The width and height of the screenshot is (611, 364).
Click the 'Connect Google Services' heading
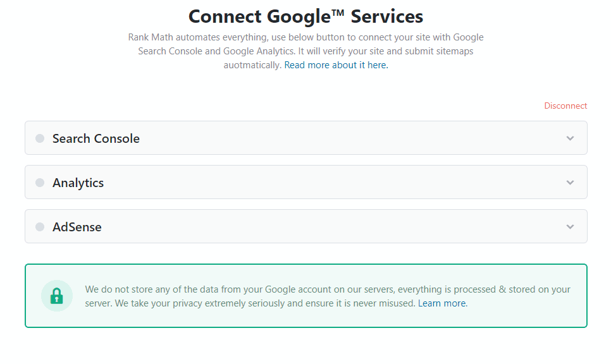tap(305, 16)
